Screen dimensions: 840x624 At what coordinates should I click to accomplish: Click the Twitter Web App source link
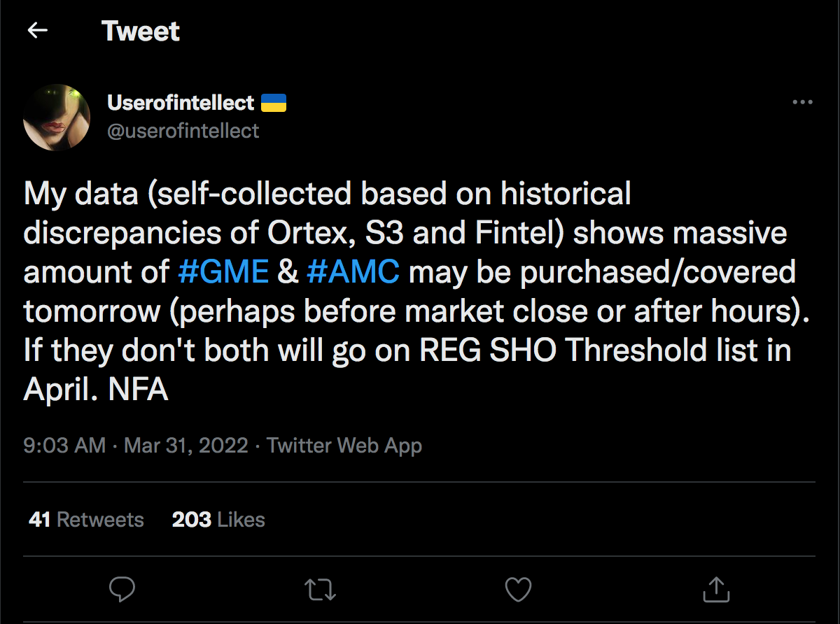point(344,446)
